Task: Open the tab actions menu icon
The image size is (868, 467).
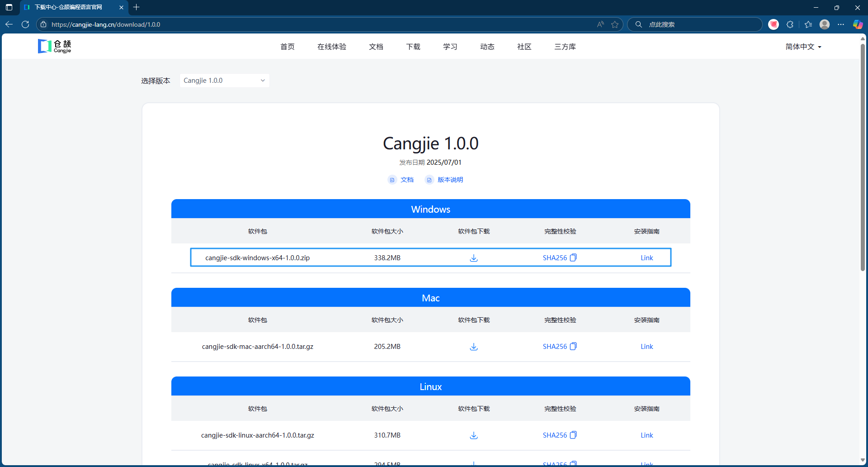Action: (9, 7)
